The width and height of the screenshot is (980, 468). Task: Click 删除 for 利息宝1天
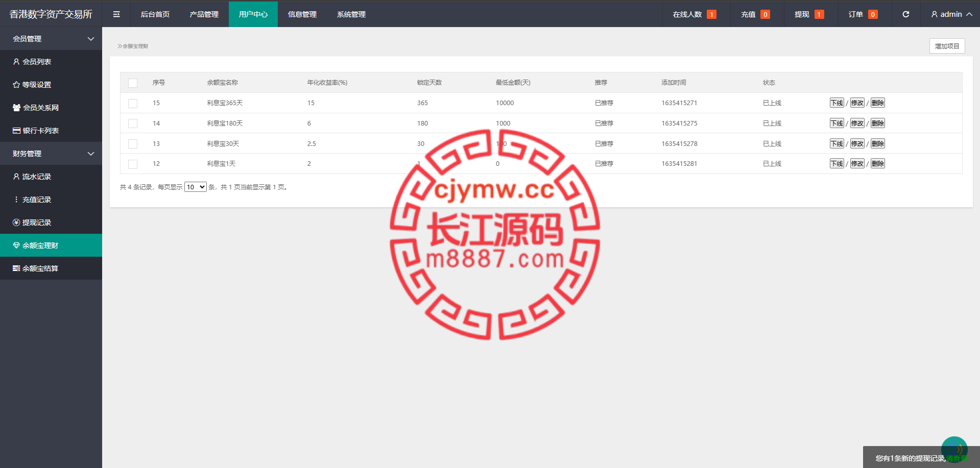click(x=877, y=163)
